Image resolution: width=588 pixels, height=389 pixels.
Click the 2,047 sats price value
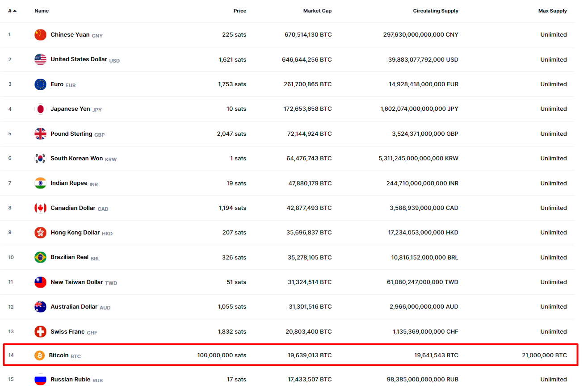click(232, 134)
